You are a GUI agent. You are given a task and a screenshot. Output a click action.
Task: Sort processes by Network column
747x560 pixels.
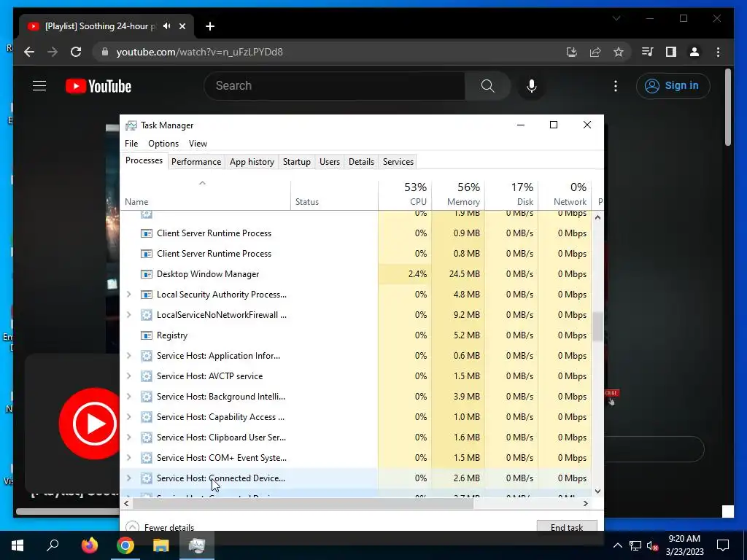[565, 194]
